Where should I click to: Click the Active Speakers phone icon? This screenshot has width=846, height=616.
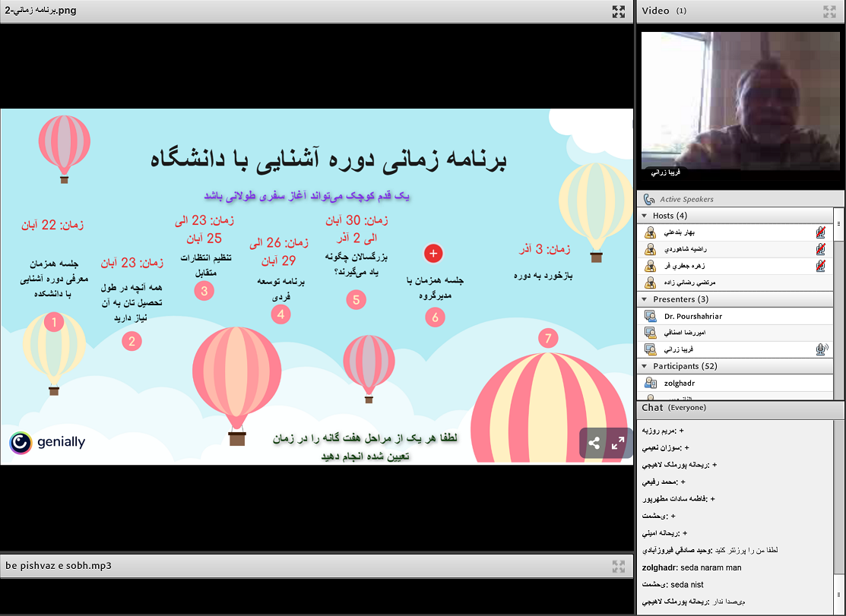tap(648, 199)
